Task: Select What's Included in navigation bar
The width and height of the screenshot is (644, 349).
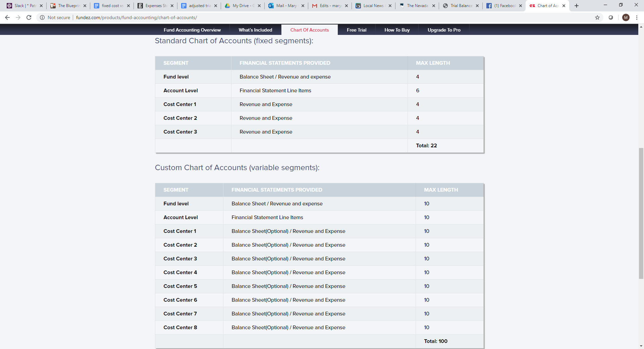Action: 255,30
